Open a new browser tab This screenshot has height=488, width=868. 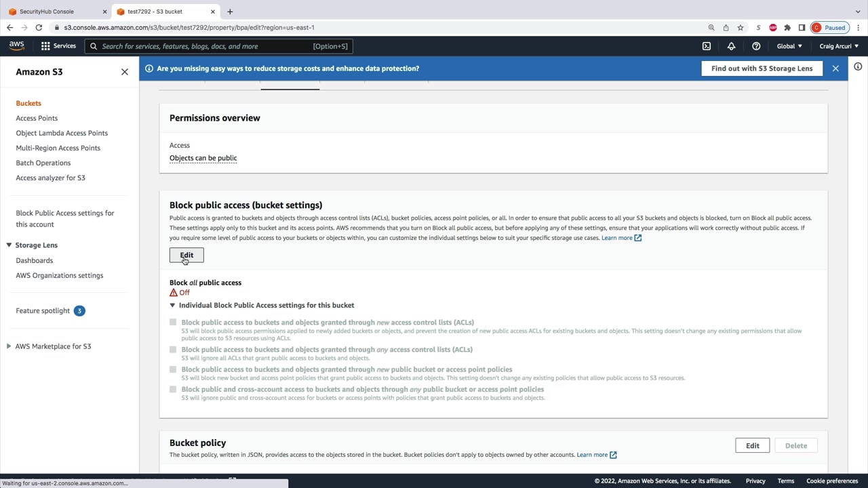(x=230, y=12)
